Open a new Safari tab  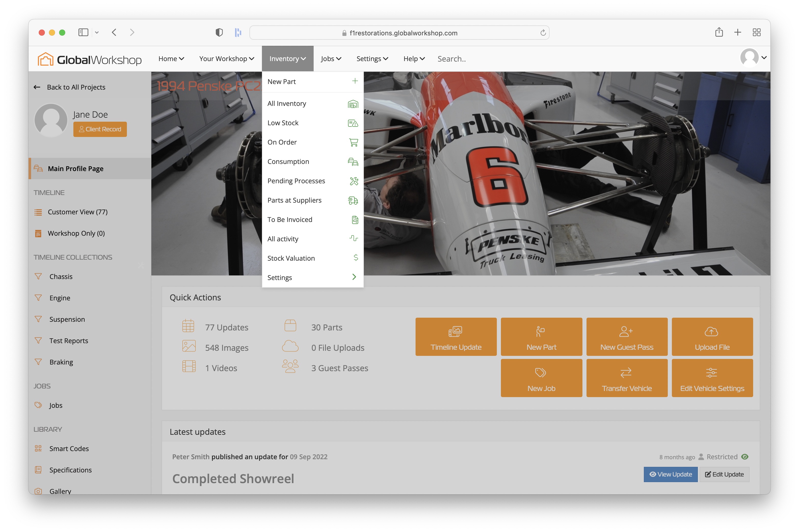coord(737,32)
